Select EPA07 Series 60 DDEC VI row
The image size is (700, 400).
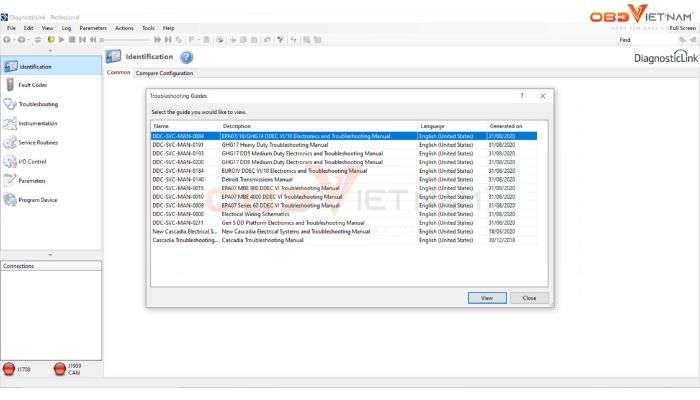pos(344,205)
